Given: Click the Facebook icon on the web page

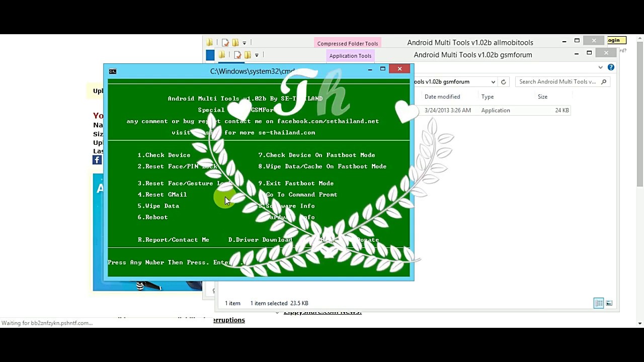Looking at the screenshot, I should point(97,160).
